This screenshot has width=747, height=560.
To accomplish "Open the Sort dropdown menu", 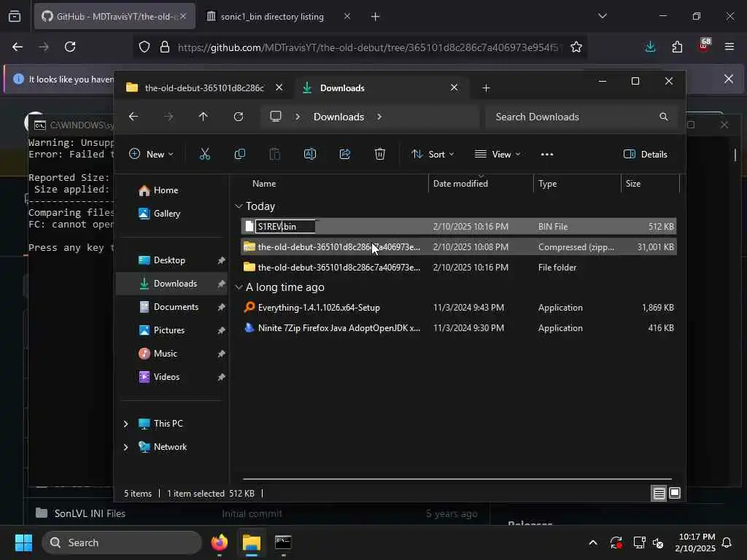I will click(x=433, y=154).
